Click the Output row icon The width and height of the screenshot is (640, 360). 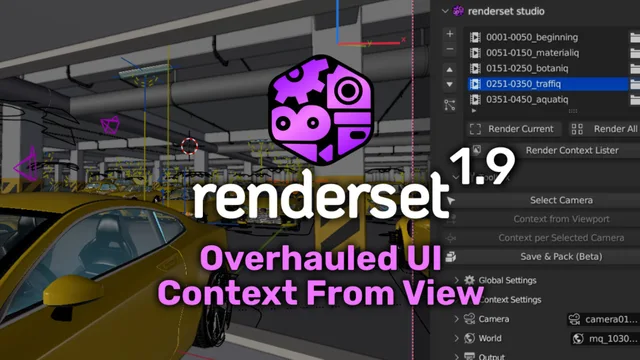click(x=469, y=356)
